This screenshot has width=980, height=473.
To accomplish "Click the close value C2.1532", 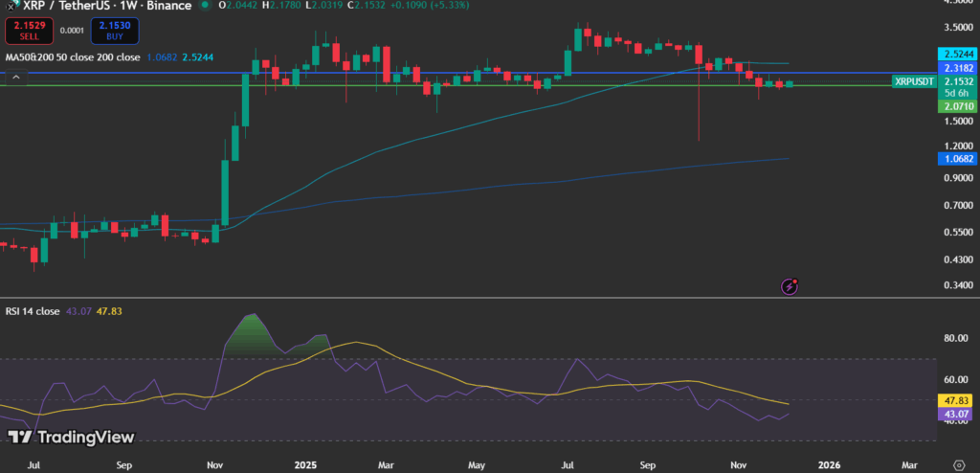I will (x=368, y=6).
